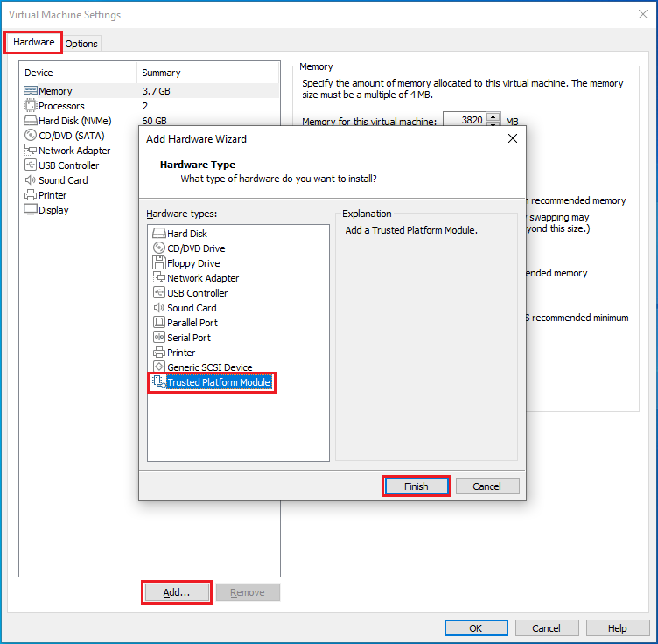Select the Generic SCSI Device label
The width and height of the screenshot is (658, 644).
tap(210, 367)
